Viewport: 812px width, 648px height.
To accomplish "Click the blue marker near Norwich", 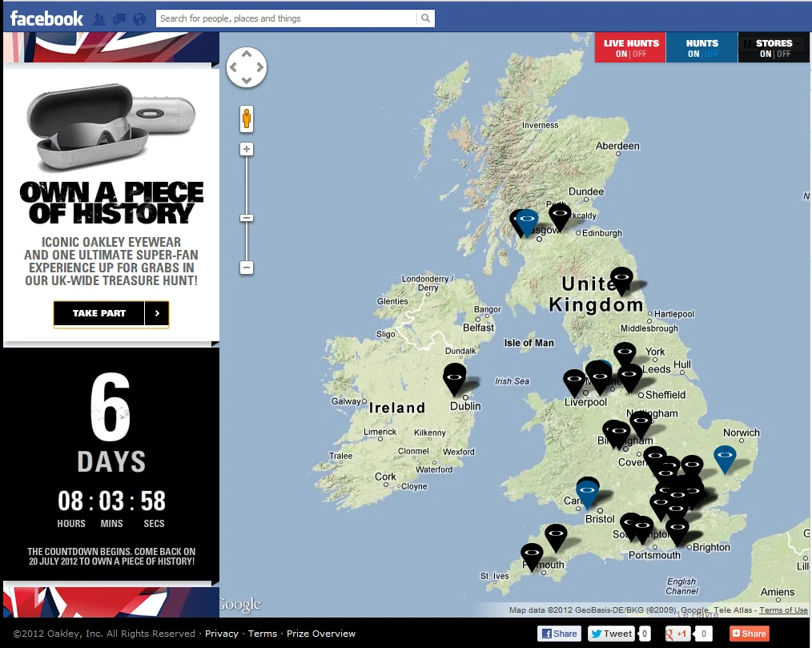I will tap(725, 458).
